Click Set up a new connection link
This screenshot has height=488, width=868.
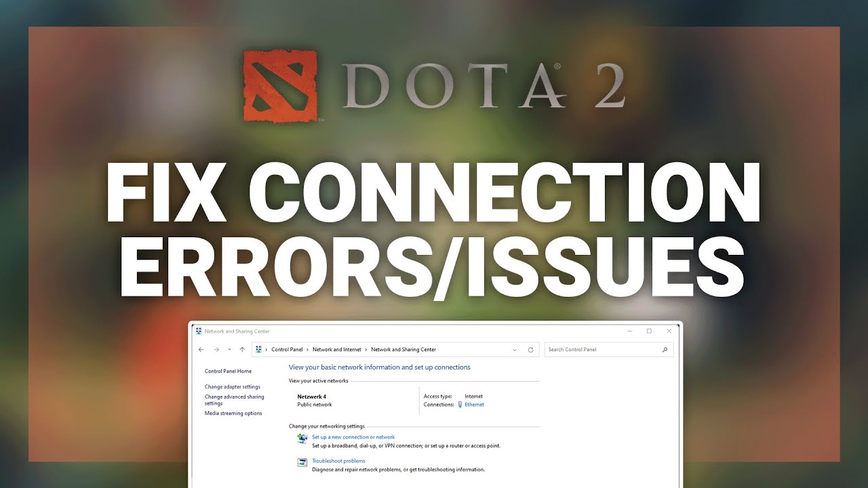353,437
